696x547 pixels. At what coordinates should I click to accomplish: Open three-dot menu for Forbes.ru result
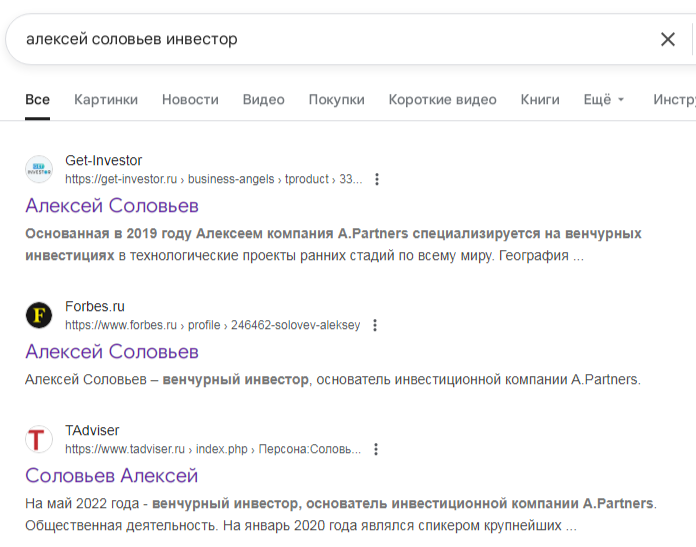coord(375,325)
